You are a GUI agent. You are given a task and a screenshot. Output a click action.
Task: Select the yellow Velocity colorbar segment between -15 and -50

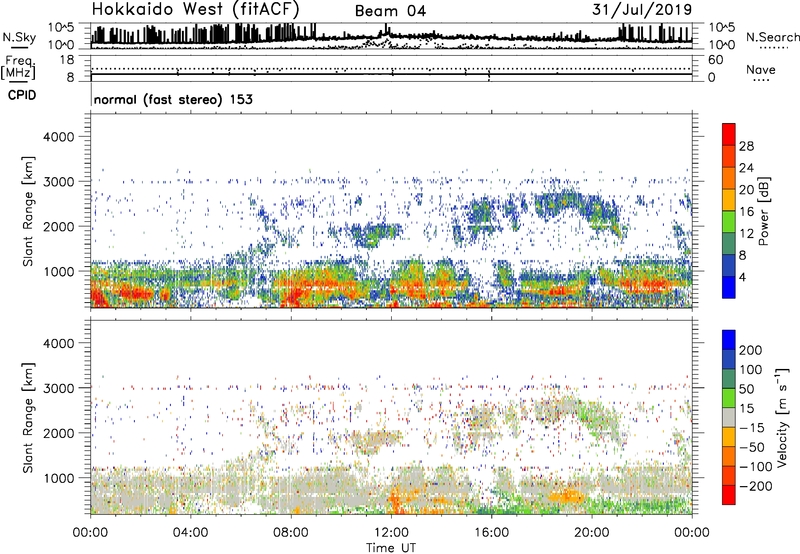(x=729, y=437)
